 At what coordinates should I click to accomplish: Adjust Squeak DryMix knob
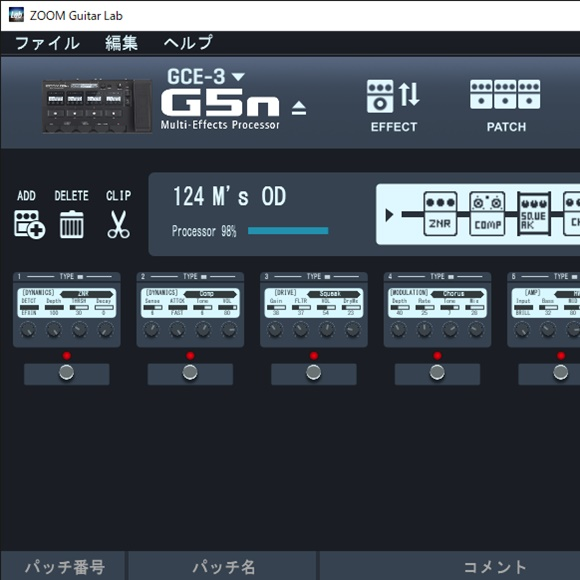(353, 330)
